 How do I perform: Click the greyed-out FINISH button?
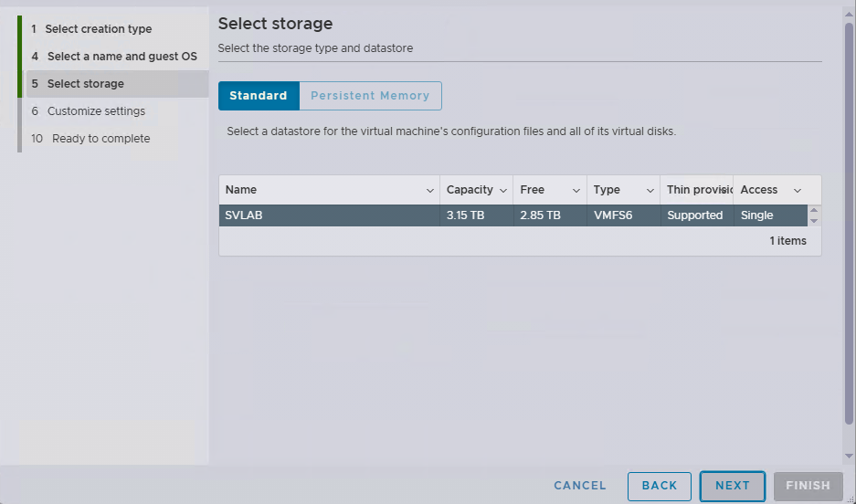pos(808,486)
